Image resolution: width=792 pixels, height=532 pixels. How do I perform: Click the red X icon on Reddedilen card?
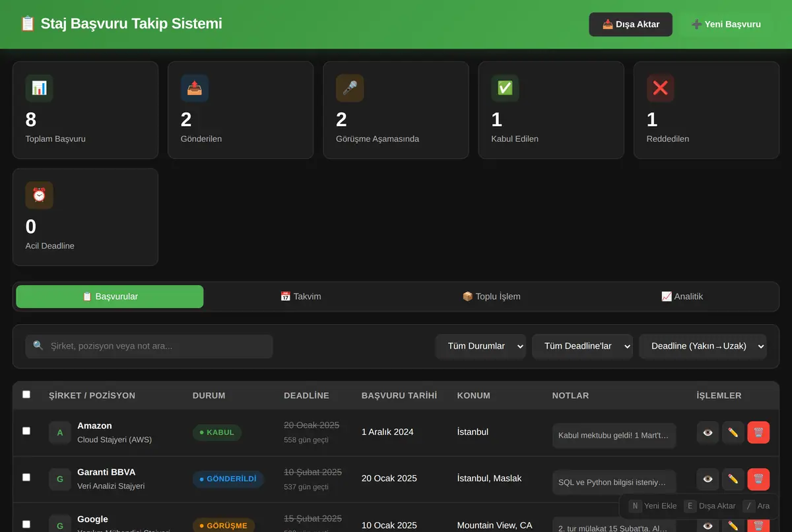click(x=661, y=88)
